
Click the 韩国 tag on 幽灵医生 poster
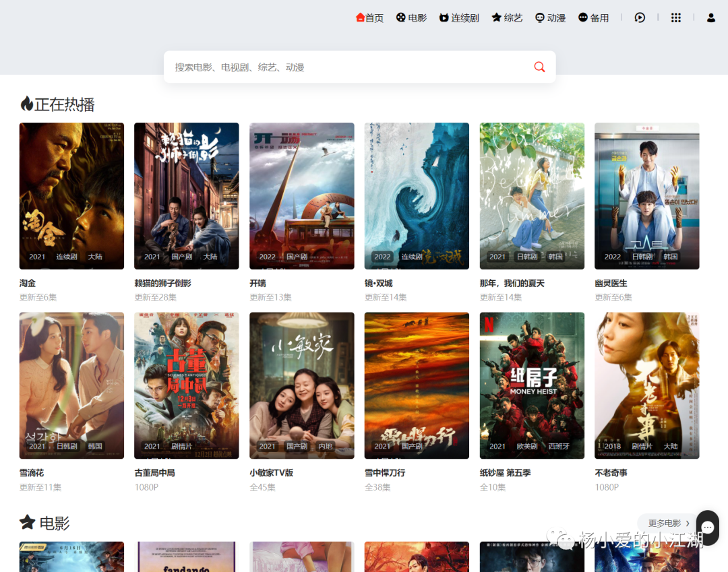tap(670, 257)
